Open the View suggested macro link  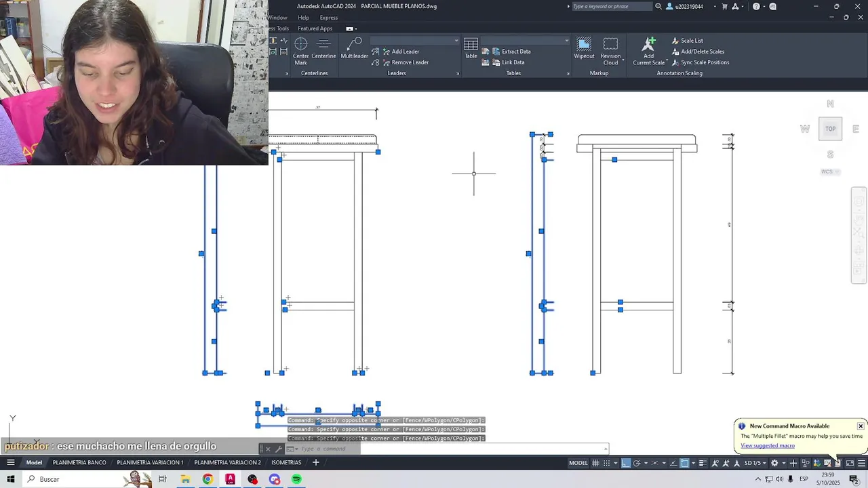pyautogui.click(x=768, y=445)
